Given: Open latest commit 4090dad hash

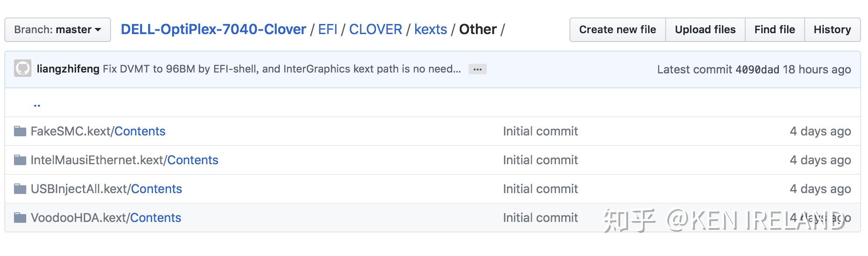Looking at the screenshot, I should 757,69.
